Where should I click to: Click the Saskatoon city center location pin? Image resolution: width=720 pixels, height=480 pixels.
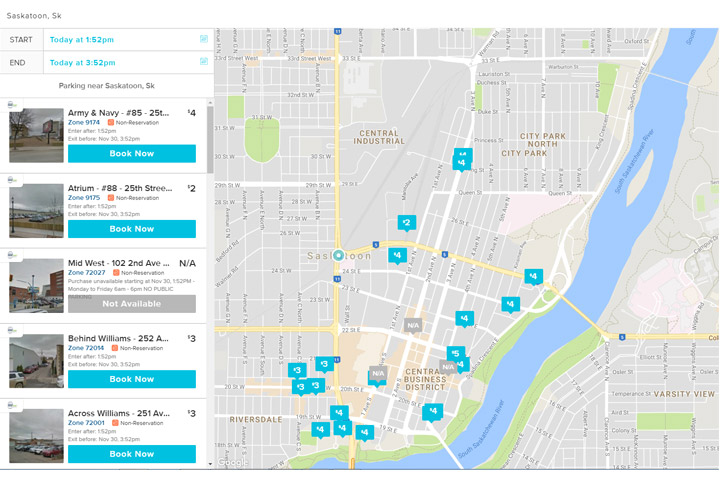(339, 255)
